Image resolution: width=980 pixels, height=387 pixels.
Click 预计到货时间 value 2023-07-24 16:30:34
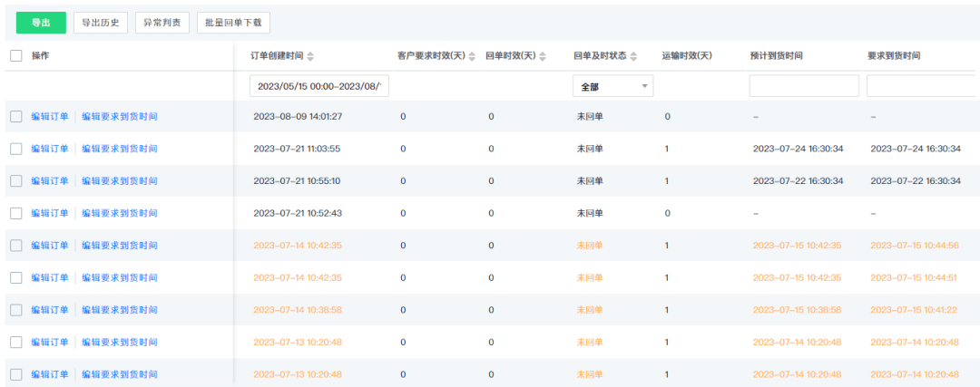tap(799, 149)
